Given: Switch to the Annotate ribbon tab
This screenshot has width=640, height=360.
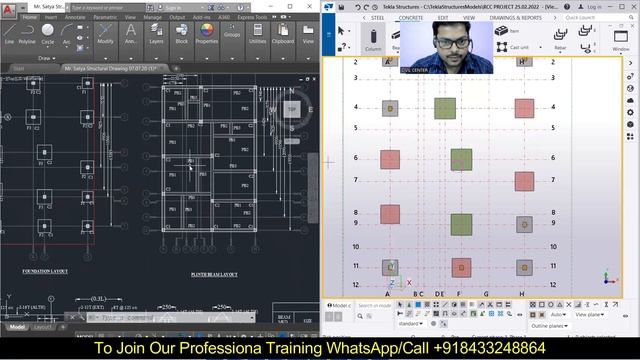Looking at the screenshot, I should pyautogui.click(x=75, y=18).
